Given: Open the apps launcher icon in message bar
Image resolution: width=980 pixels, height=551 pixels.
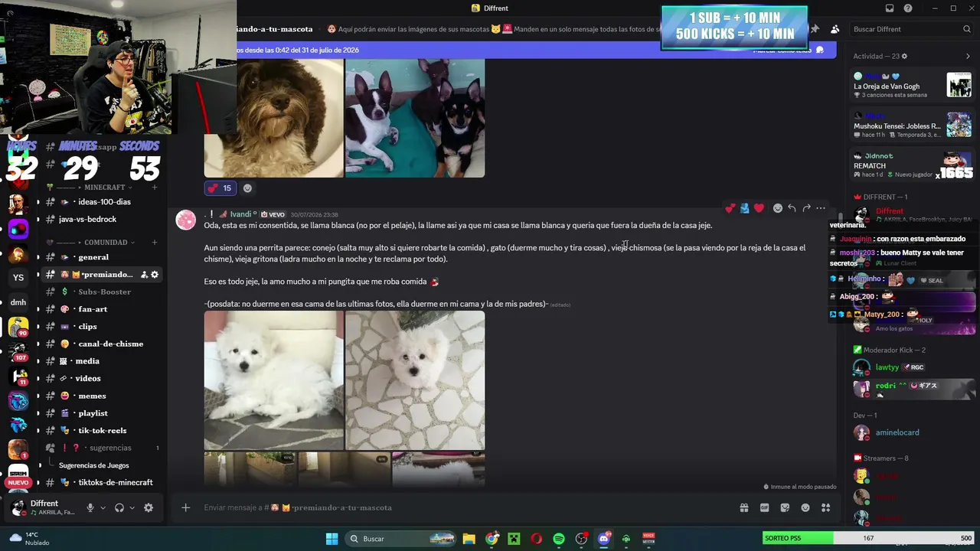Looking at the screenshot, I should 825,507.
